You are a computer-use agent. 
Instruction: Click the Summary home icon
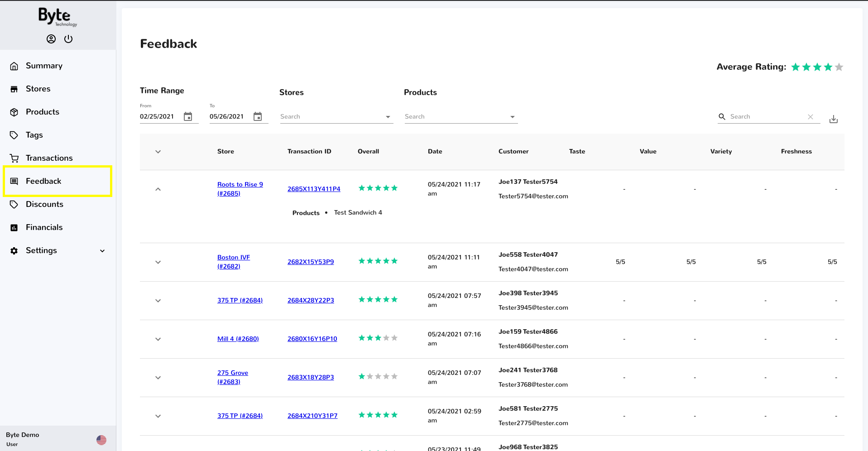(x=14, y=66)
